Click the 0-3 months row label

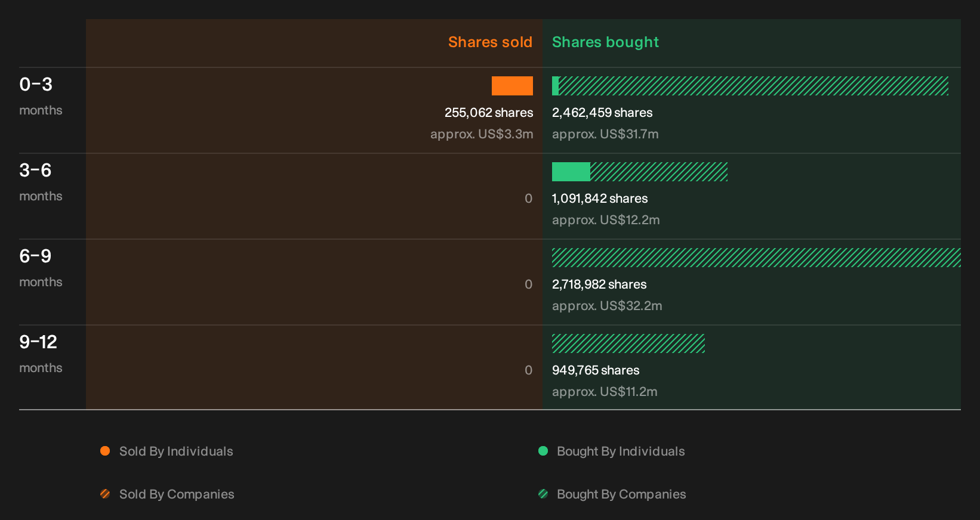pos(41,95)
